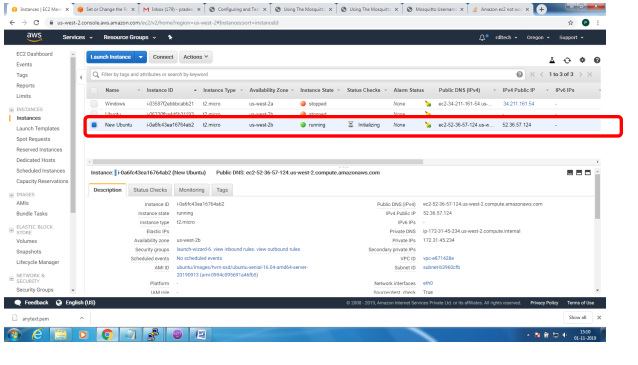Go to next page of results
Image resolution: width=638 pixels, height=365 pixels.
[x=581, y=74]
